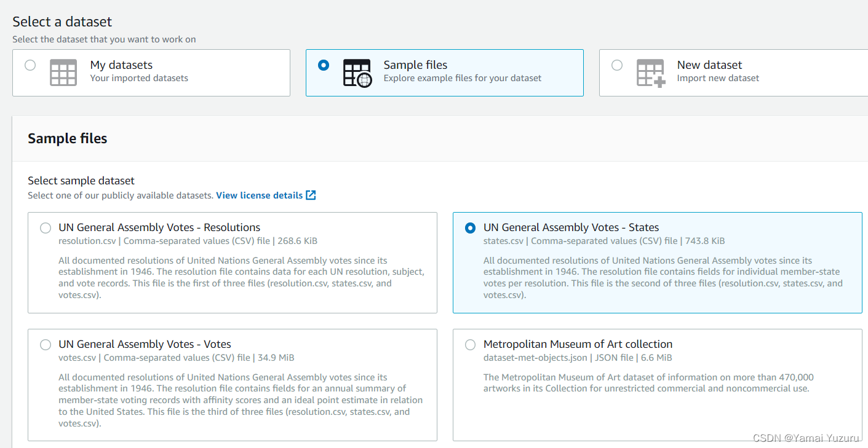This screenshot has width=868, height=448.
Task: Click the New dataset card title
Action: point(709,65)
